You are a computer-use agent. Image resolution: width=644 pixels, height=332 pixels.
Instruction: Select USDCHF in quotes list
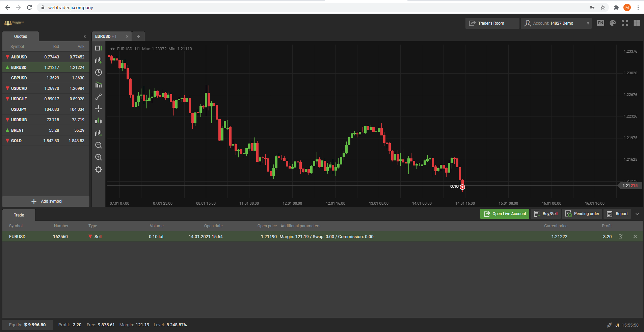click(x=46, y=99)
